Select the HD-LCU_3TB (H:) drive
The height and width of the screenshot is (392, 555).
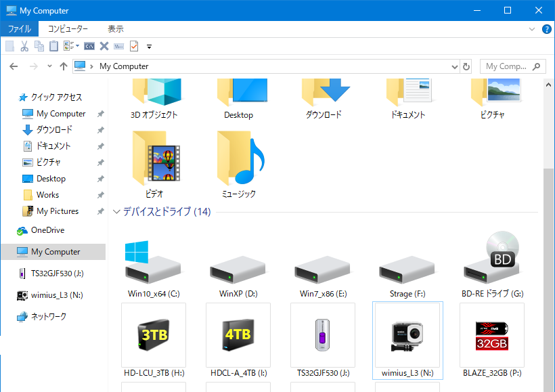tap(154, 341)
